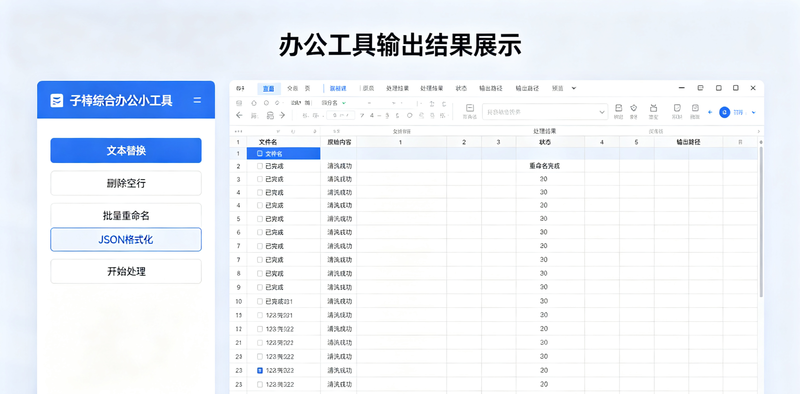Click the square minus icon left of the combo box
This screenshot has width=800, height=394.
(470, 108)
